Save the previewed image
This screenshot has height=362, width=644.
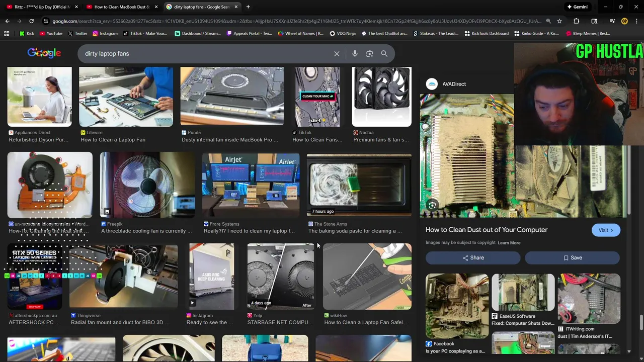pyautogui.click(x=573, y=258)
